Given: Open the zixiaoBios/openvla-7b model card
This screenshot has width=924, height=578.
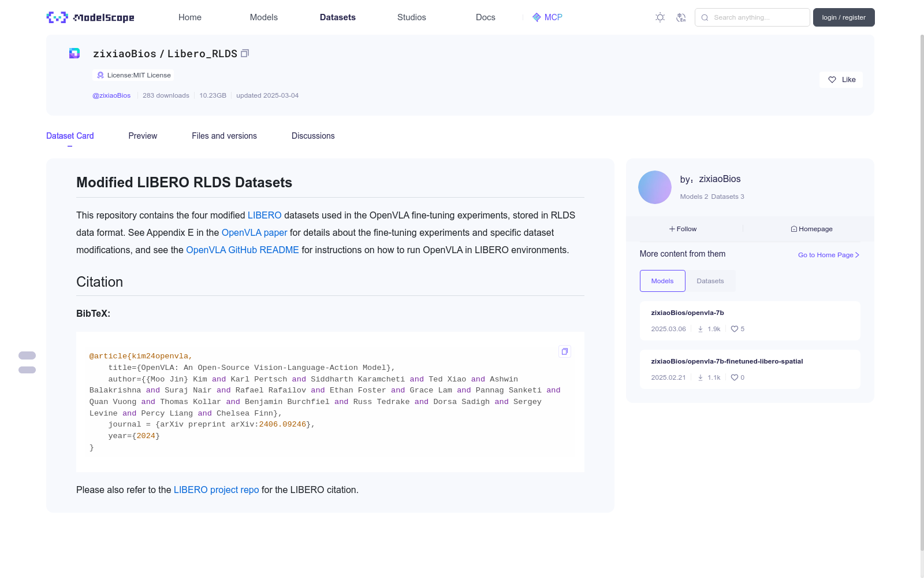Looking at the screenshot, I should coord(750,321).
